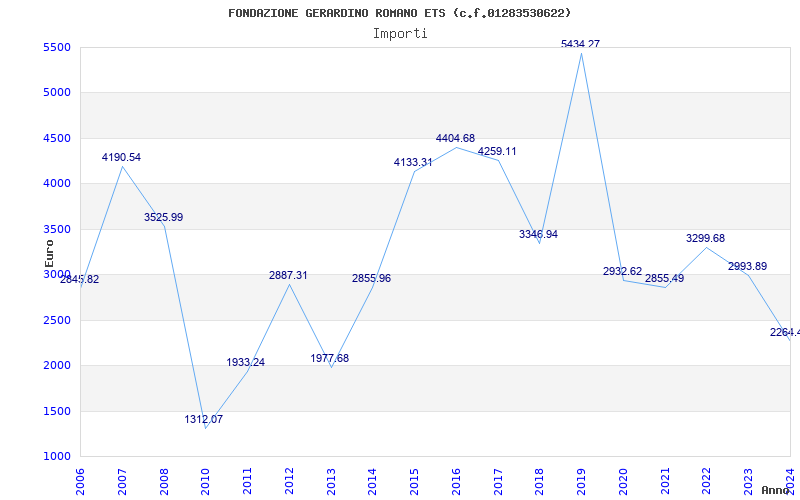Click x-axis year 2016

(x=456, y=481)
